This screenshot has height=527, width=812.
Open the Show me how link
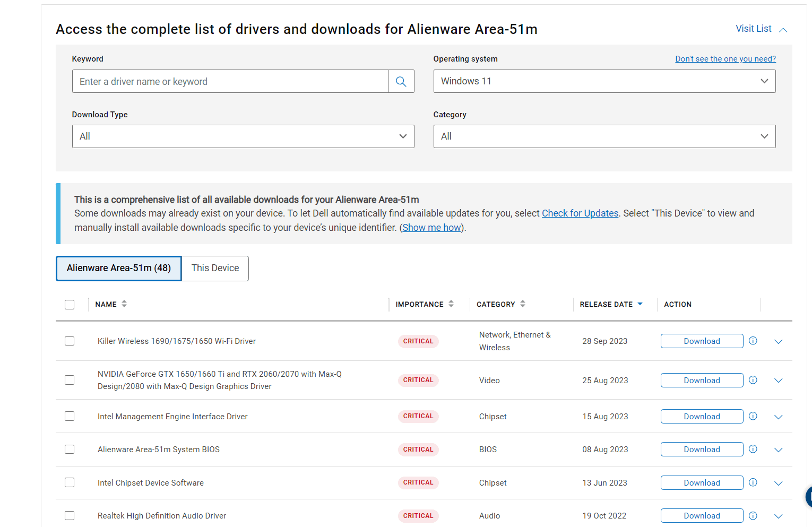coord(431,228)
